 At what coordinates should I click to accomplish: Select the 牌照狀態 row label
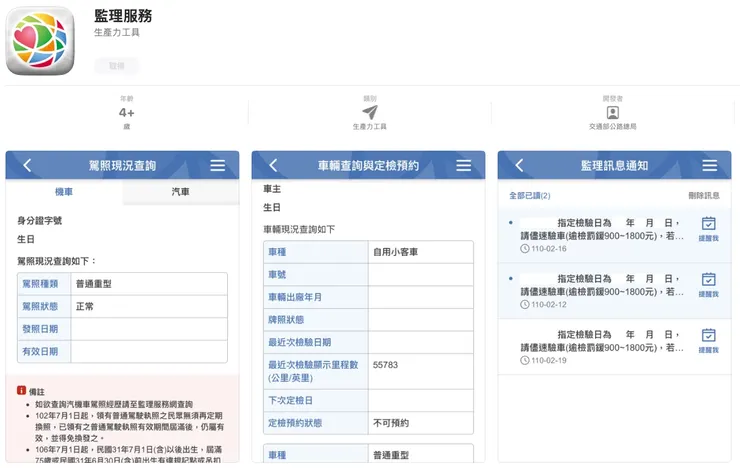286,319
